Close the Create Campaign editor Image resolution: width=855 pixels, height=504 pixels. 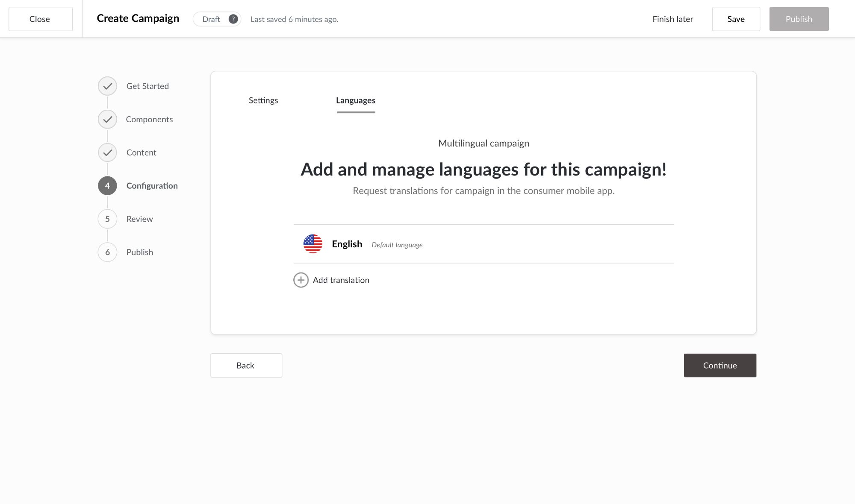40,19
